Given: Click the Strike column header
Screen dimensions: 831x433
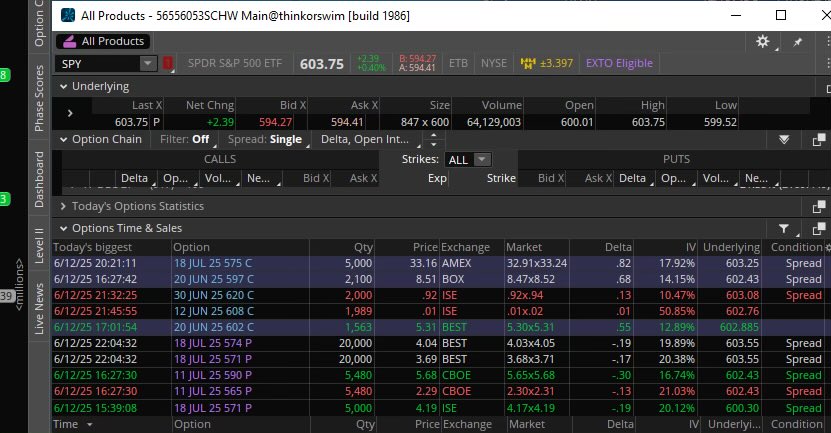Looking at the screenshot, I should (x=501, y=179).
